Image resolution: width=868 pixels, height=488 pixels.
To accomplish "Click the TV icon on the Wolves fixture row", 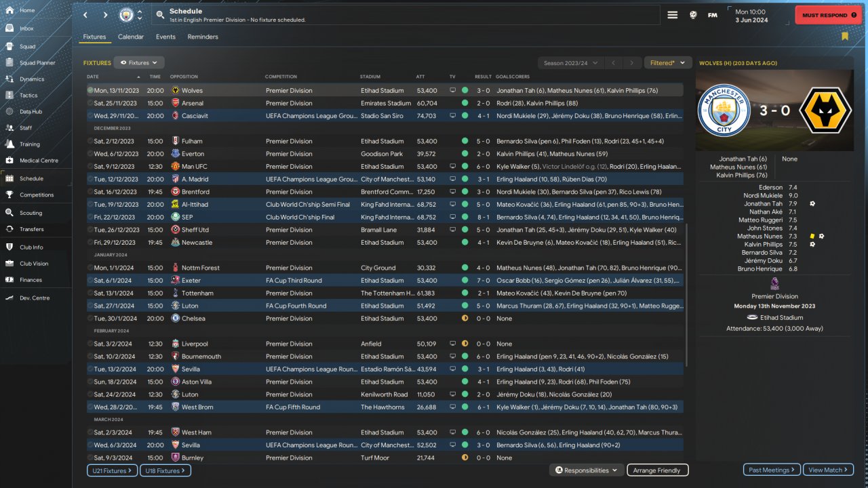I will pos(452,90).
